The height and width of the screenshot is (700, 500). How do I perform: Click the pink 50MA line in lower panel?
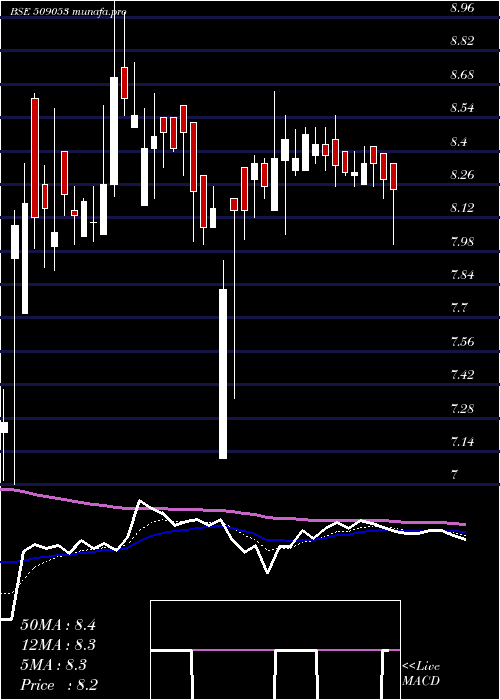coord(232,510)
